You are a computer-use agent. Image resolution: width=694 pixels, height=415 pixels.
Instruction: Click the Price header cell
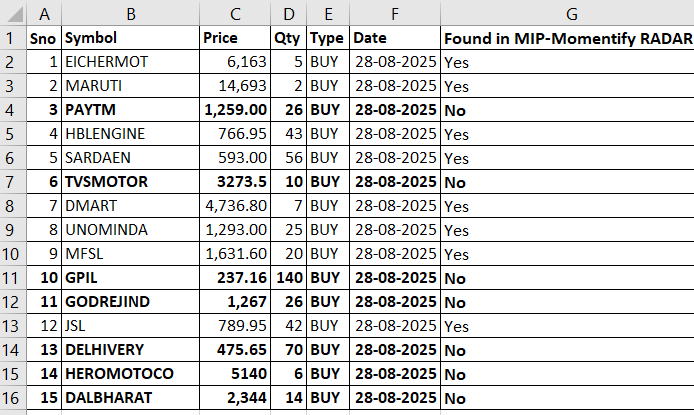(235, 38)
